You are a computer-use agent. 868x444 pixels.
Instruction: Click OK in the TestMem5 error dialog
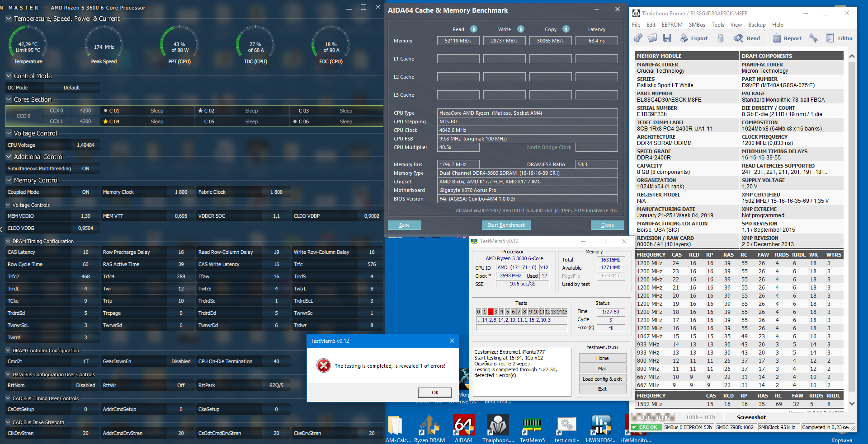point(435,393)
